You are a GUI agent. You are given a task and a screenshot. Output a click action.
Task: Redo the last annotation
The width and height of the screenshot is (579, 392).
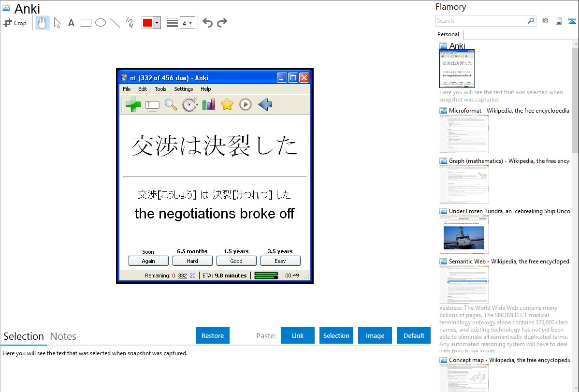(x=222, y=23)
